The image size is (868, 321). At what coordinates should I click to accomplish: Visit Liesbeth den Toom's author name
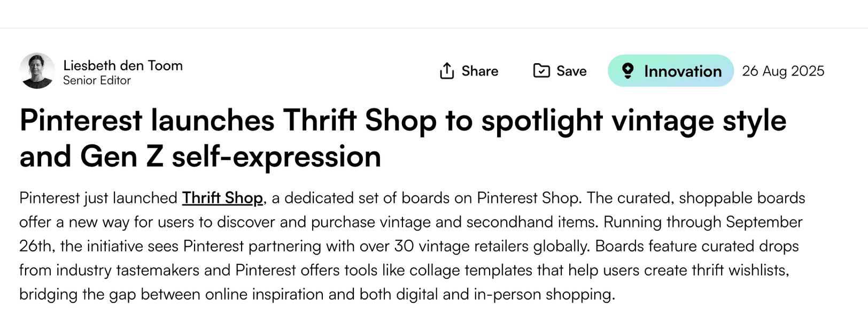tap(123, 65)
